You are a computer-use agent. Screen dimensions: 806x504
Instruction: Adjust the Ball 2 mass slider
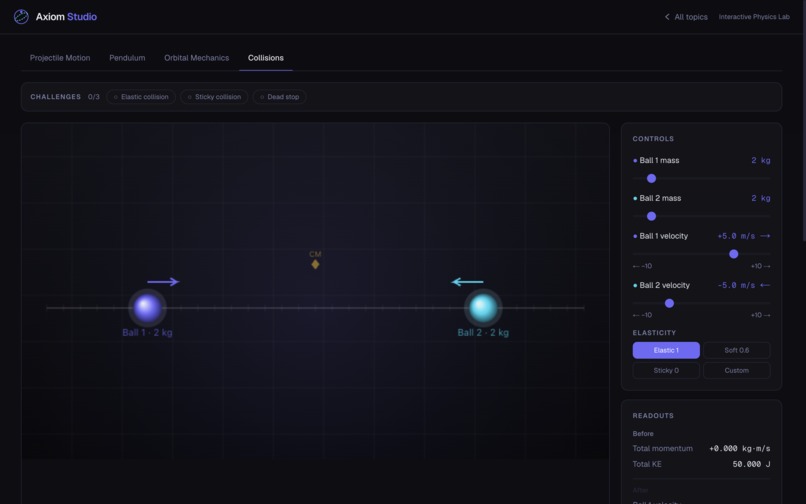point(701,216)
